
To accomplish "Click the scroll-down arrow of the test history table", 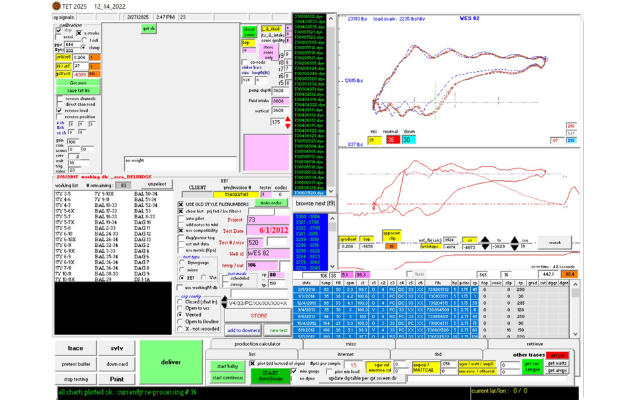I will [x=575, y=334].
